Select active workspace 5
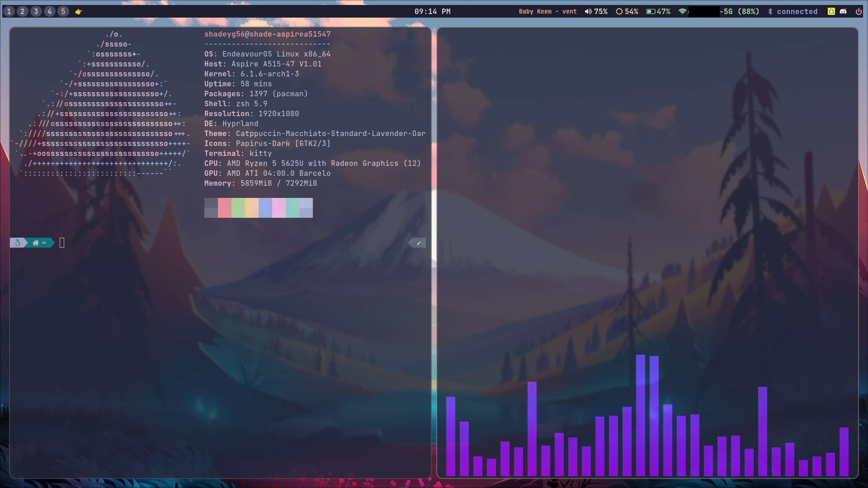The image size is (868, 488). 63,11
